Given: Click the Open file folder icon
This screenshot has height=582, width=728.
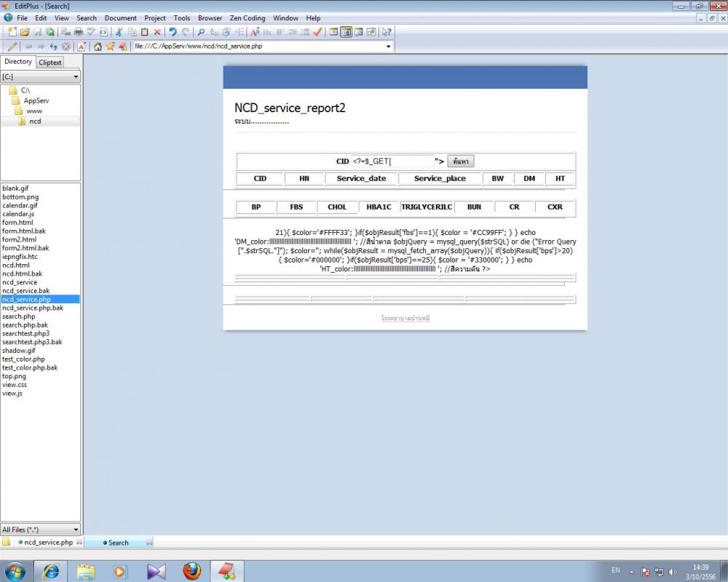Looking at the screenshot, I should coord(25,32).
